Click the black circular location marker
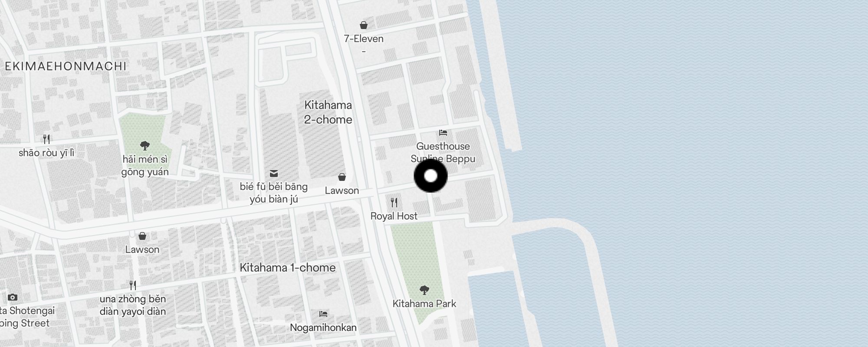 [x=431, y=176]
